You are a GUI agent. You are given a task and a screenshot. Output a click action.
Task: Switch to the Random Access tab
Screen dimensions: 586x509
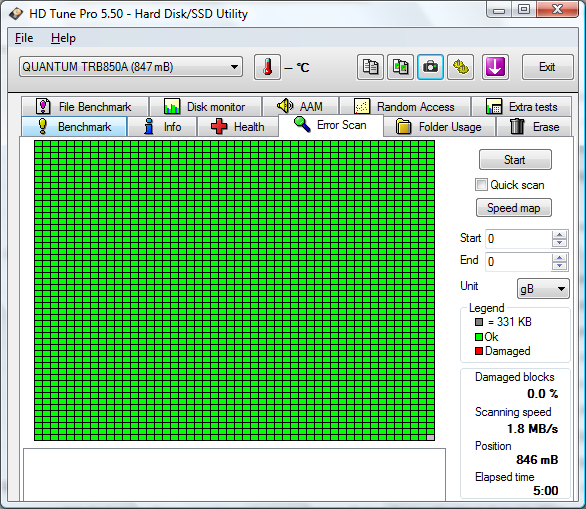(x=405, y=107)
